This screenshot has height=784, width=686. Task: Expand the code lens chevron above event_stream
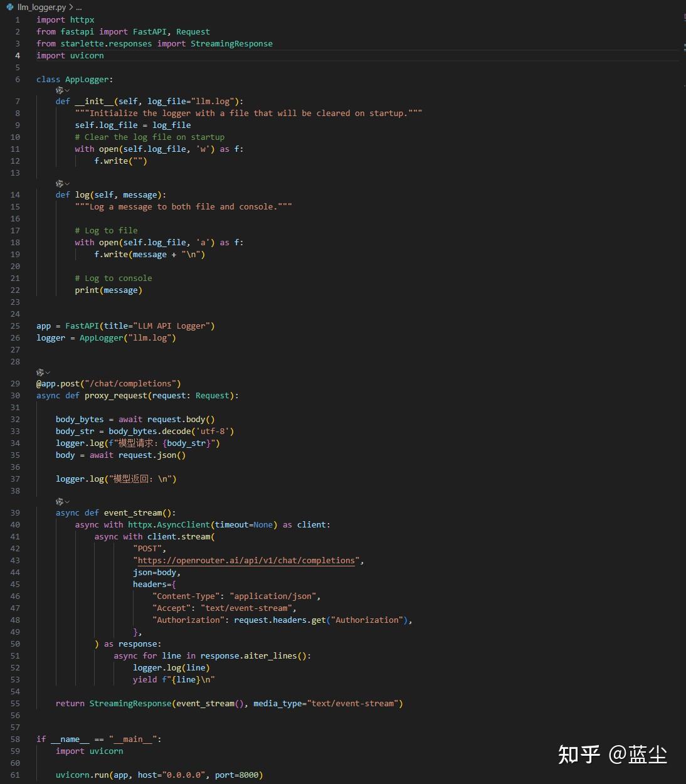click(x=67, y=502)
